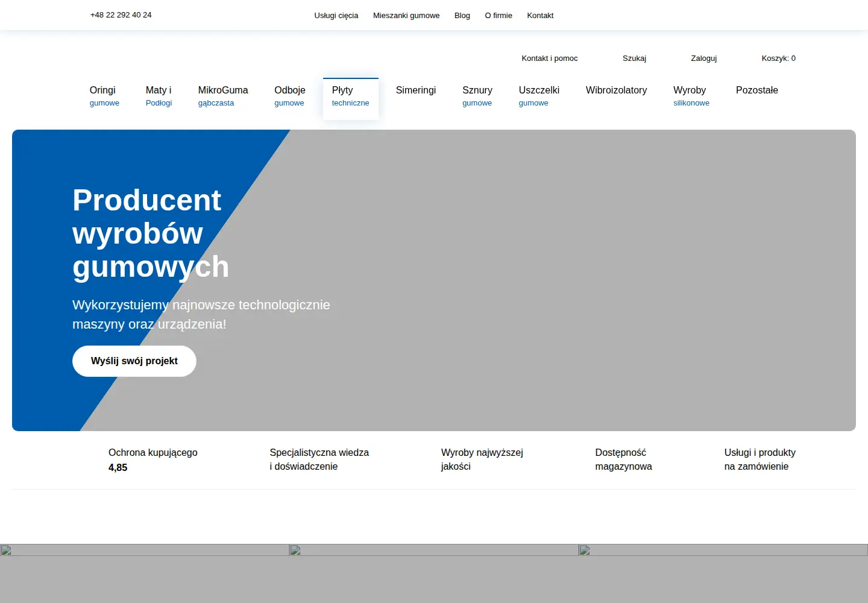Click Specjalistyczna wiedza i doświadczenie text

pos(319,459)
